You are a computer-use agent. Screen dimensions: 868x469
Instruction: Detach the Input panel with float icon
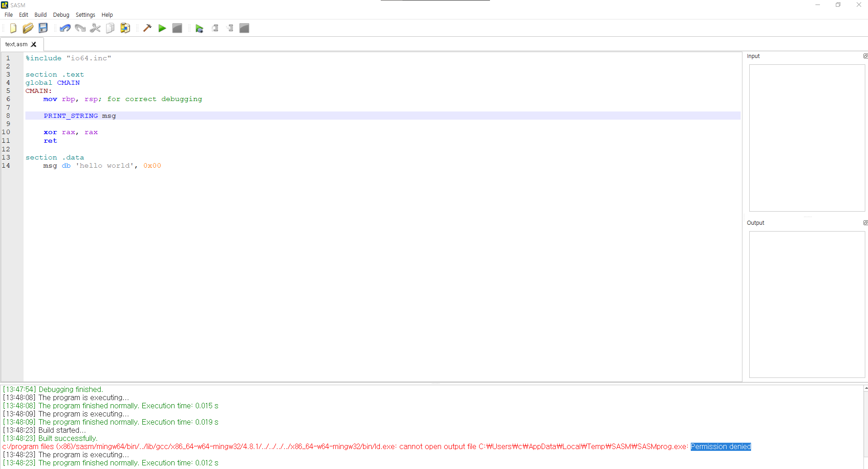865,56
